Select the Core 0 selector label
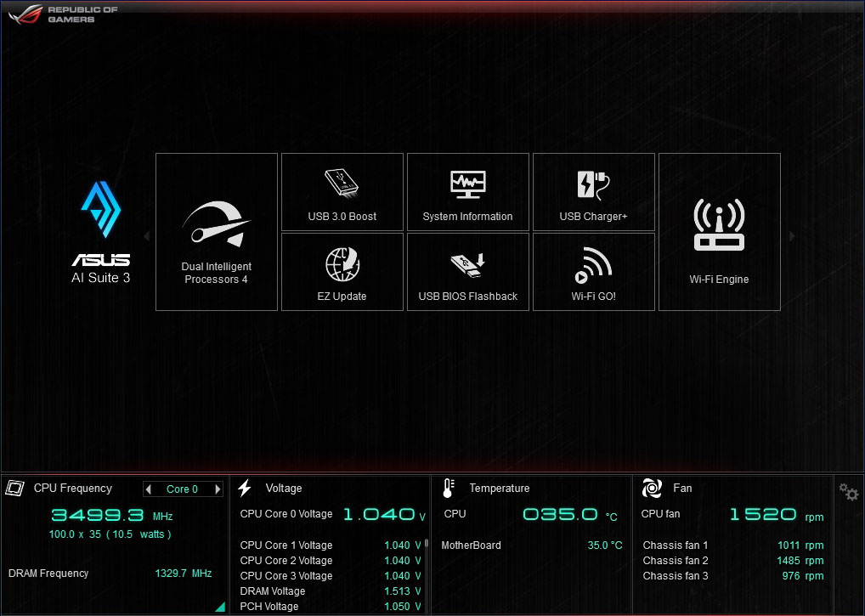Screen dimensions: 865x616 pos(182,489)
